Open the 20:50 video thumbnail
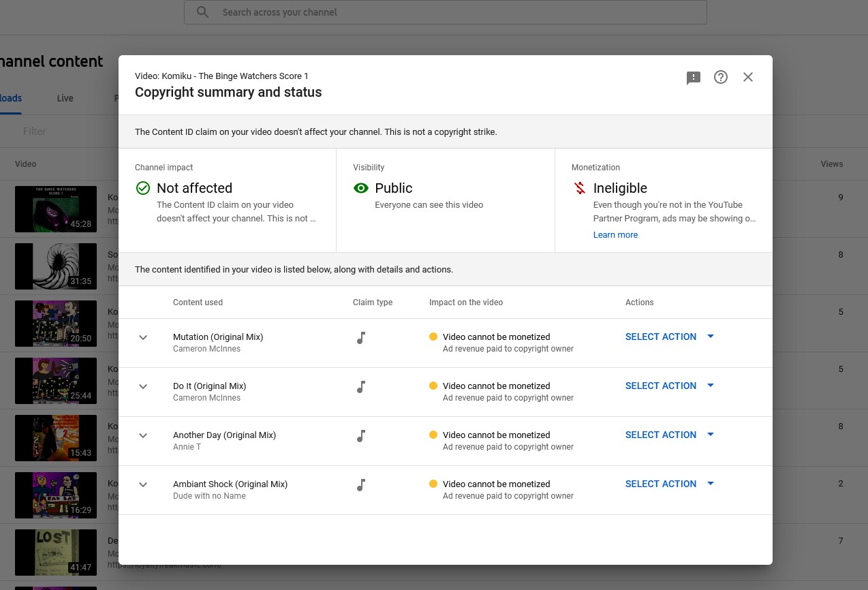Image resolution: width=868 pixels, height=590 pixels. coord(56,324)
